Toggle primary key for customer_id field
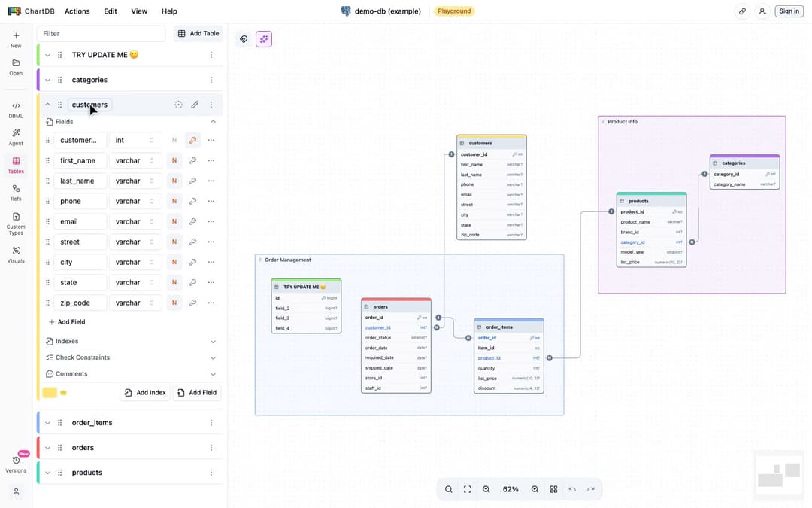The image size is (812, 508). pyautogui.click(x=192, y=141)
